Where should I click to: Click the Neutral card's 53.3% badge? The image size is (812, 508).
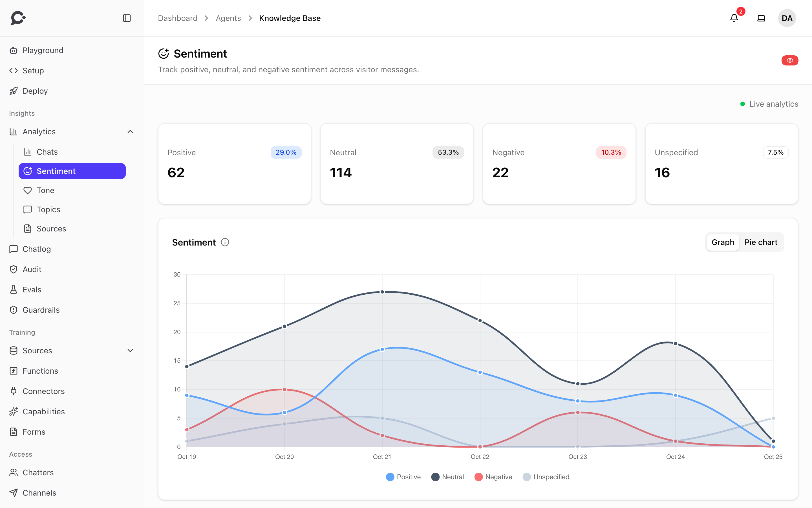coord(448,152)
